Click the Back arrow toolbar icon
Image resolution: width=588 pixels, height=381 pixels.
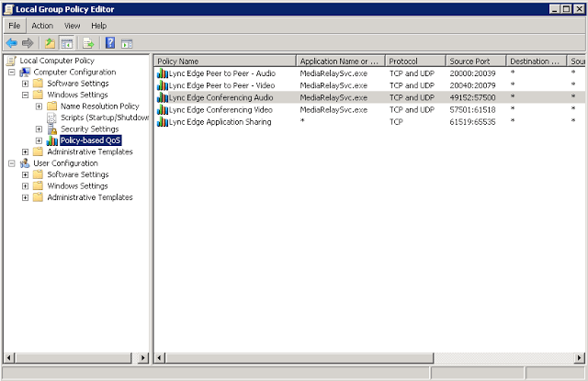click(12, 42)
